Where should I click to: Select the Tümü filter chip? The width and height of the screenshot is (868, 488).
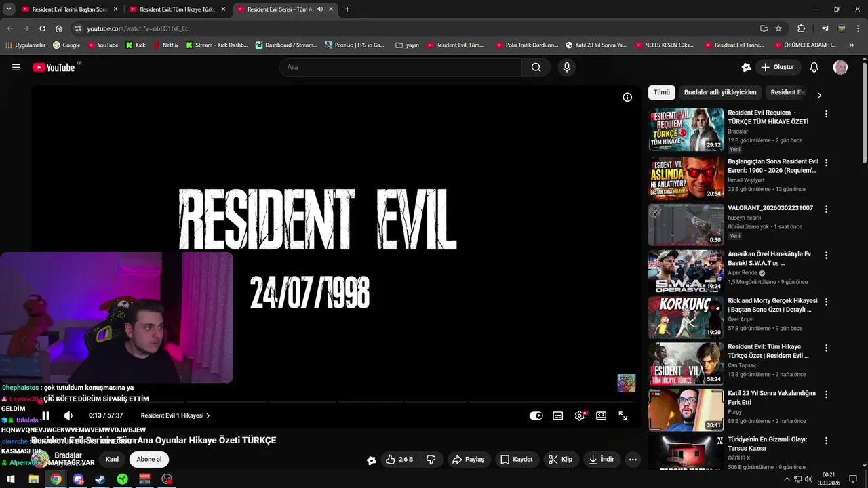(x=662, y=92)
